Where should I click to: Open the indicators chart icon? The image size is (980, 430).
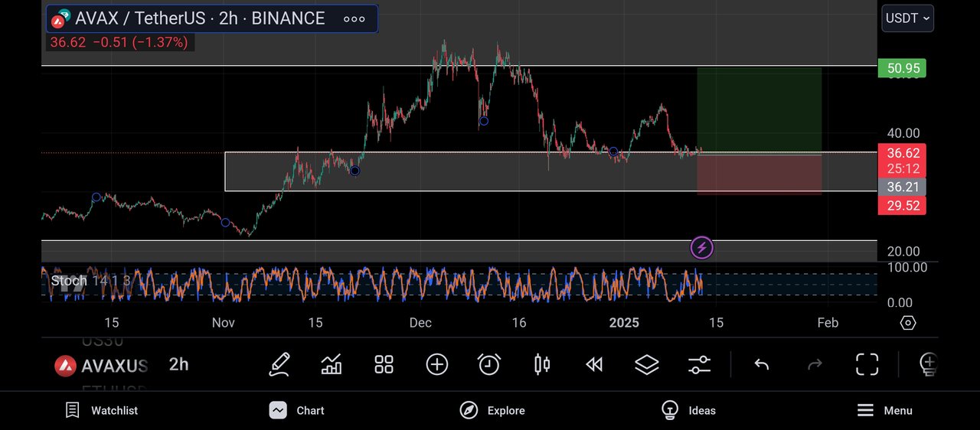(x=332, y=365)
